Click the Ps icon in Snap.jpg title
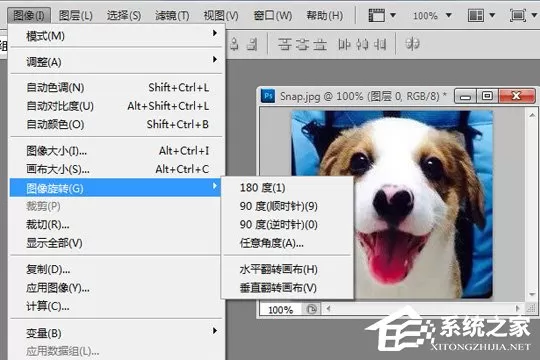540x360 pixels. 268,96
